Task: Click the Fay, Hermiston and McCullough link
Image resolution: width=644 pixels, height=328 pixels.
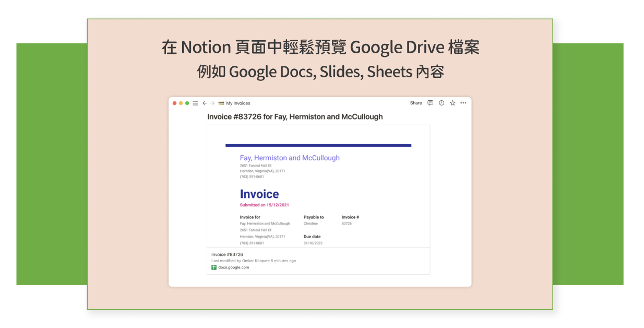Action: pos(289,158)
